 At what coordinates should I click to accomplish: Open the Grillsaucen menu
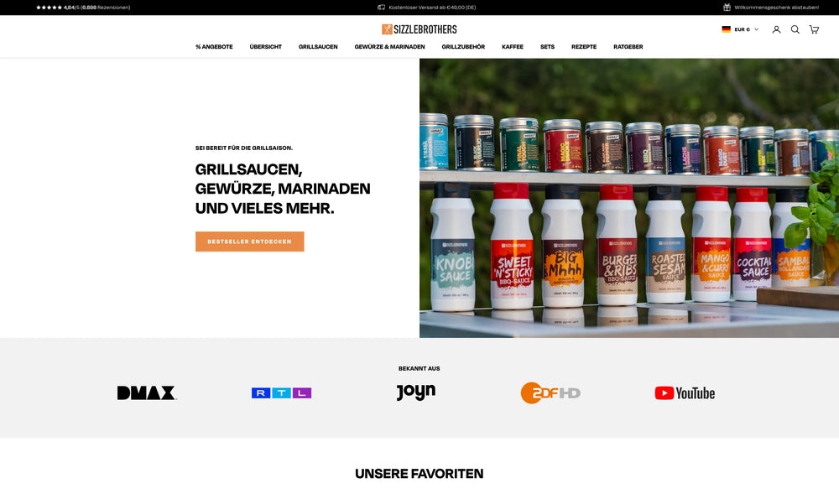pyautogui.click(x=318, y=47)
